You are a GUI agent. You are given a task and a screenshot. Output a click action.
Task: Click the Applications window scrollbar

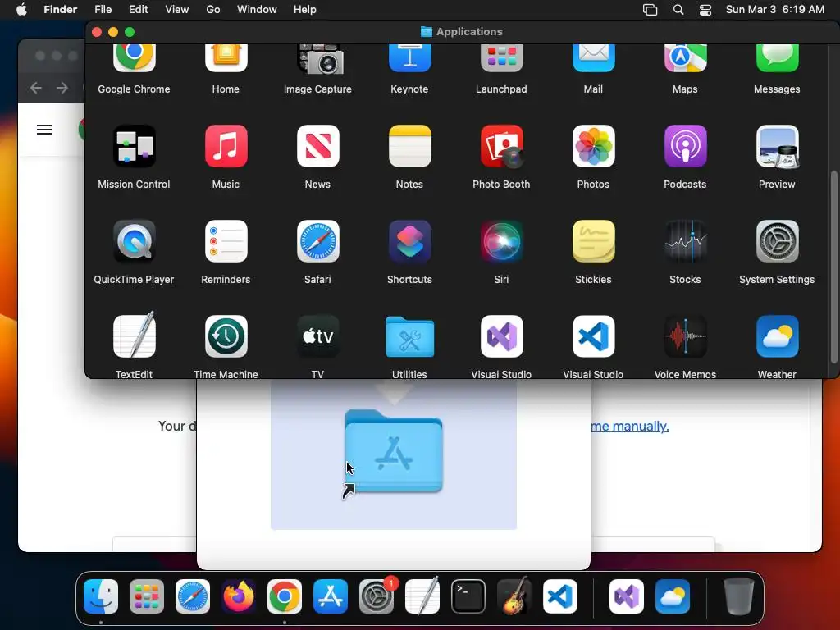833,268
